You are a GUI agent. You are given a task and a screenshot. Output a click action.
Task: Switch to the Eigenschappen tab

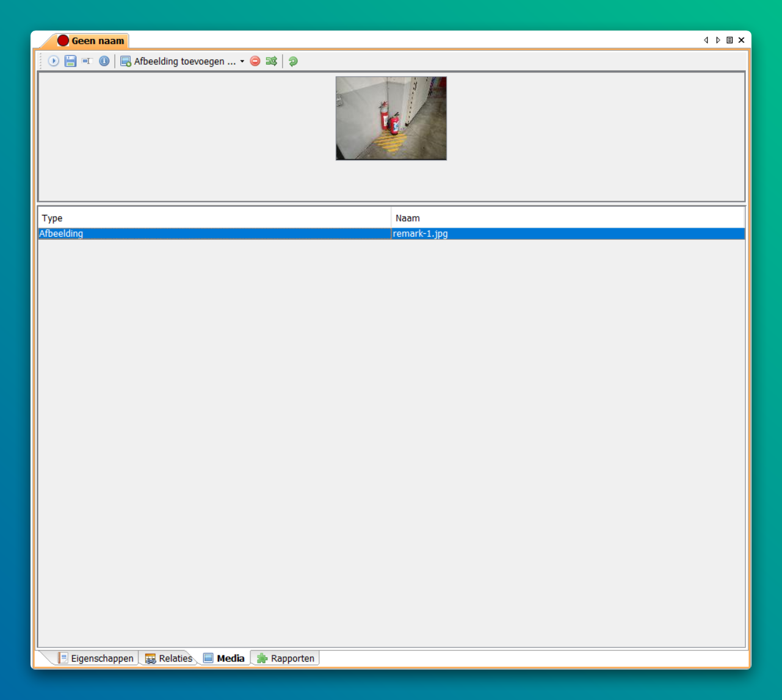96,659
